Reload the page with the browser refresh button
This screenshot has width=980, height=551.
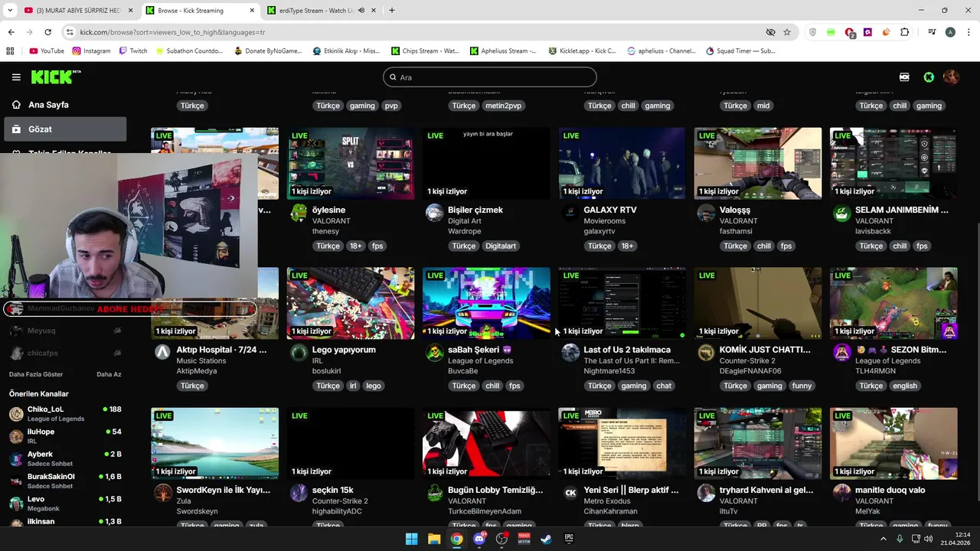point(47,32)
